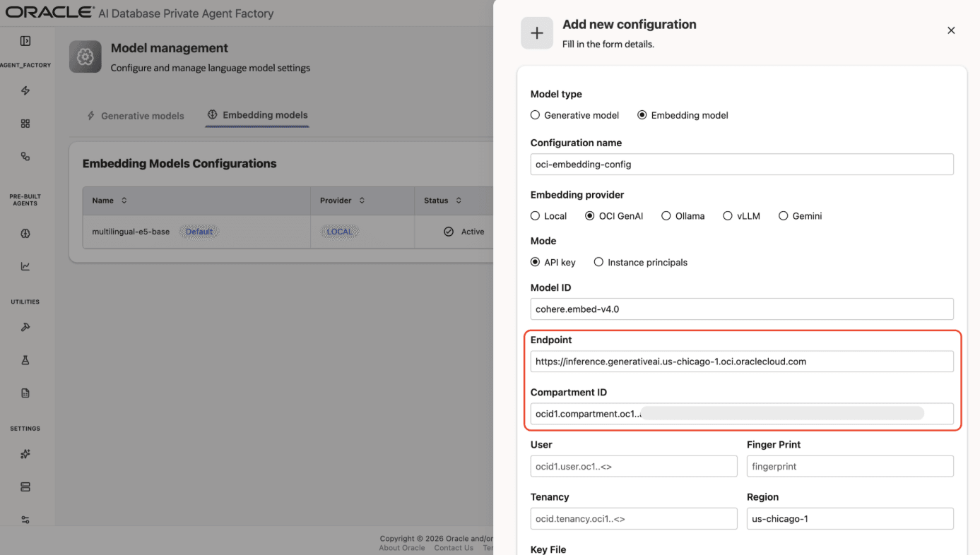Open the globe pre-built agent icon
980x555 pixels.
(x=25, y=234)
